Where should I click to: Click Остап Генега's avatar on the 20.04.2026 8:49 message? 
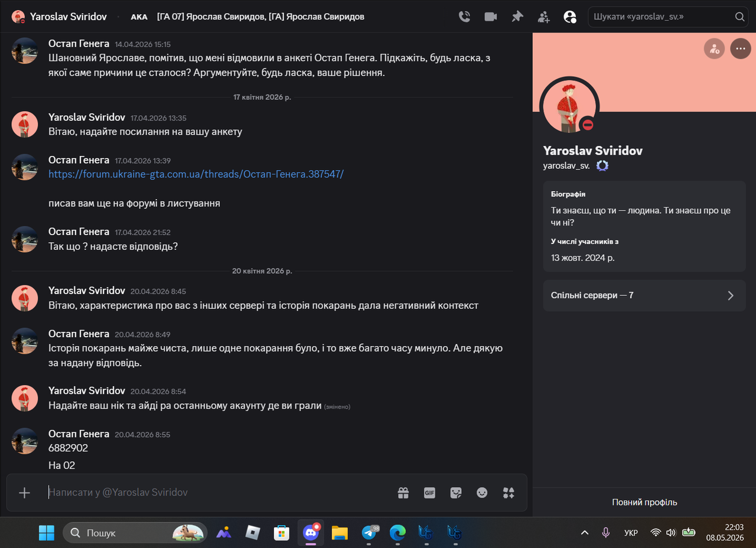click(25, 341)
